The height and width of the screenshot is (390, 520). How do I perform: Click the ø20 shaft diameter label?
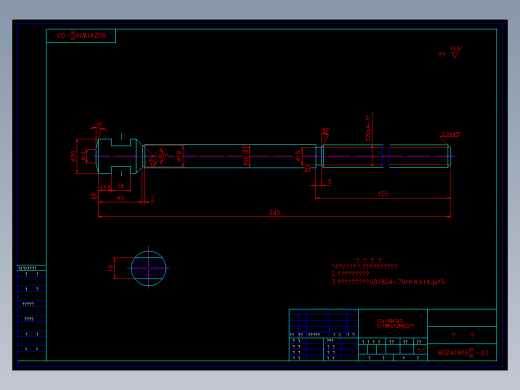click(x=246, y=155)
